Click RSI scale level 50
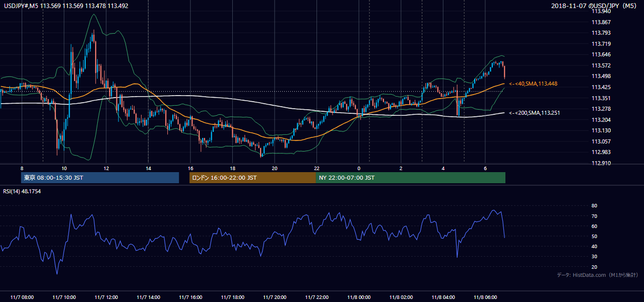The height and width of the screenshot is (302, 644). click(594, 236)
